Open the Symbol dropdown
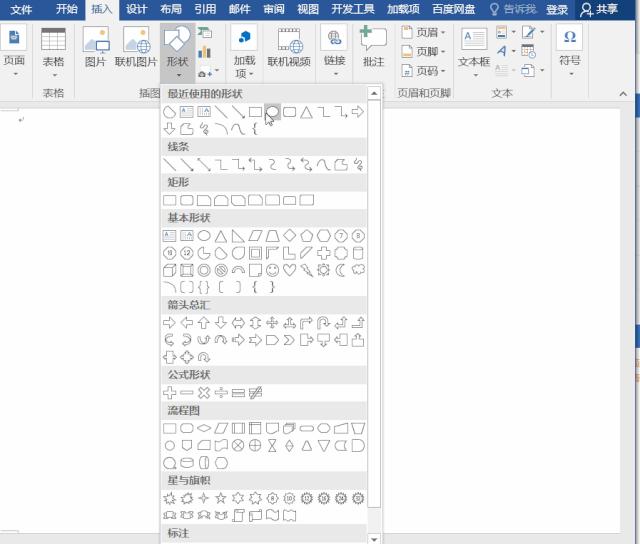 pos(570,52)
